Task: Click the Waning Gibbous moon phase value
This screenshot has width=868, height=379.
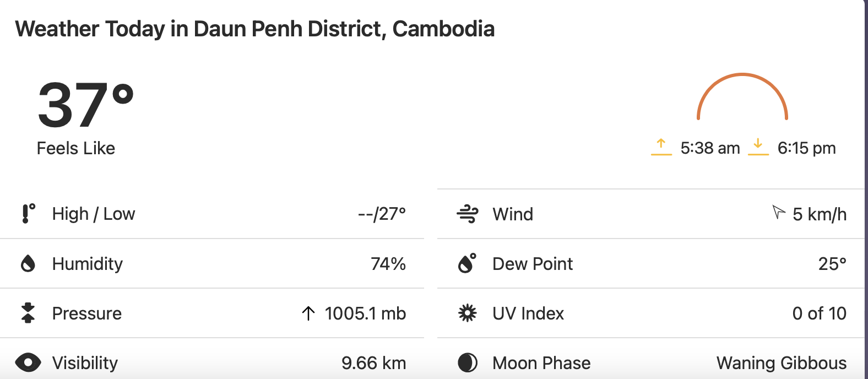Action: [x=782, y=363]
